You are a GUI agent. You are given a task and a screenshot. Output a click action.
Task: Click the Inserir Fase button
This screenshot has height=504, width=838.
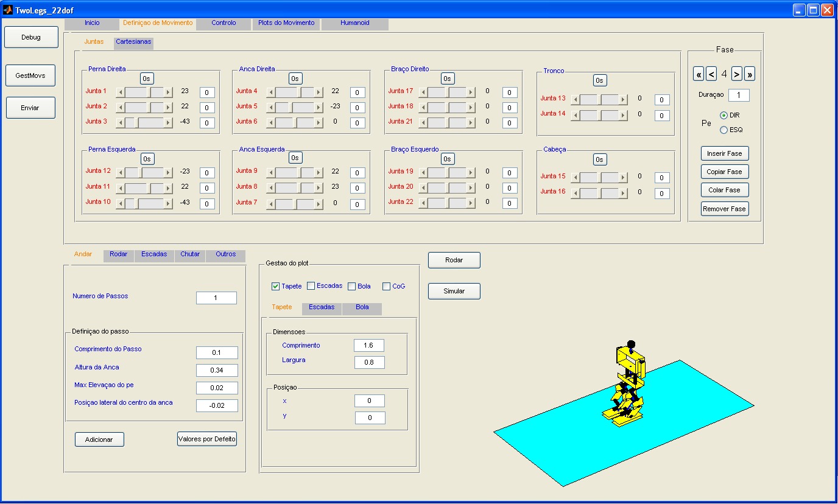click(725, 153)
